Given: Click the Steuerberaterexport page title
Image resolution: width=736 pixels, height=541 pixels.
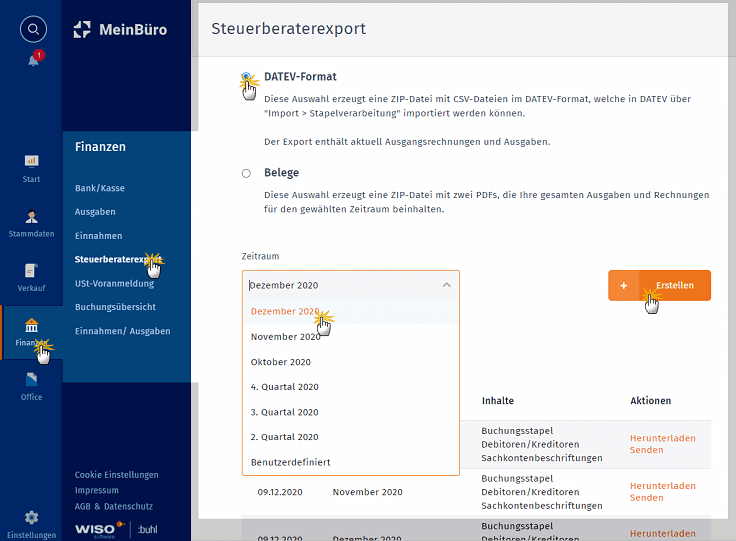Looking at the screenshot, I should (289, 29).
